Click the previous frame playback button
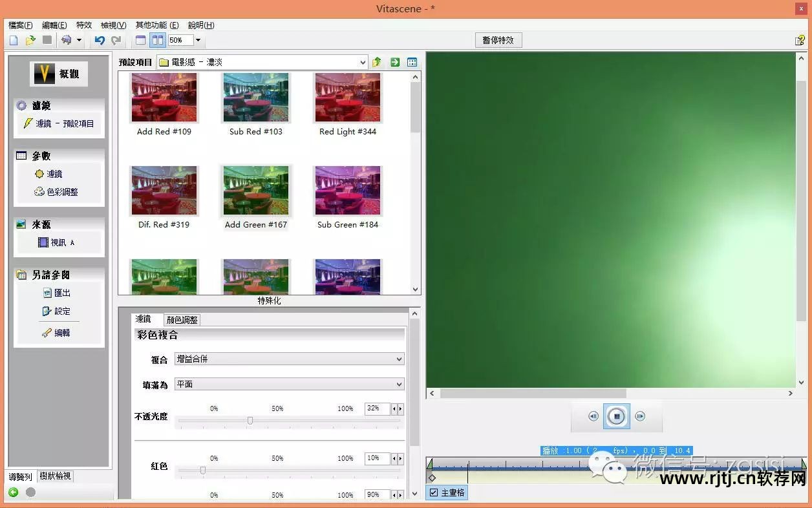Viewport: 812px width, 508px height. tap(593, 416)
